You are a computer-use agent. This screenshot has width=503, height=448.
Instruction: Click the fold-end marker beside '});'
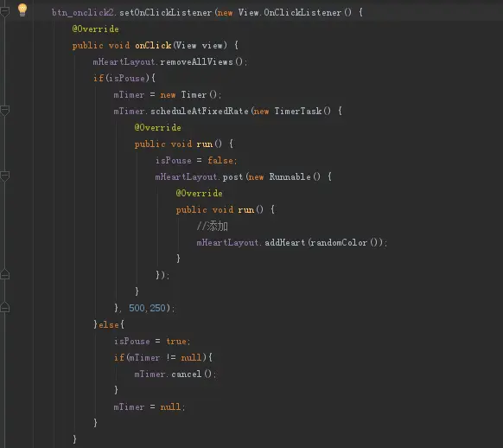4,275
